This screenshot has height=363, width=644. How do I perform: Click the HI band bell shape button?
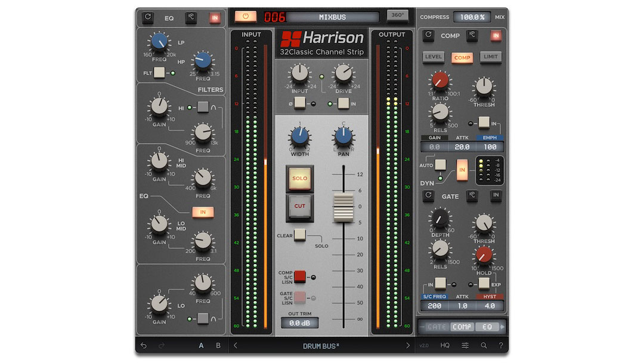coord(203,107)
